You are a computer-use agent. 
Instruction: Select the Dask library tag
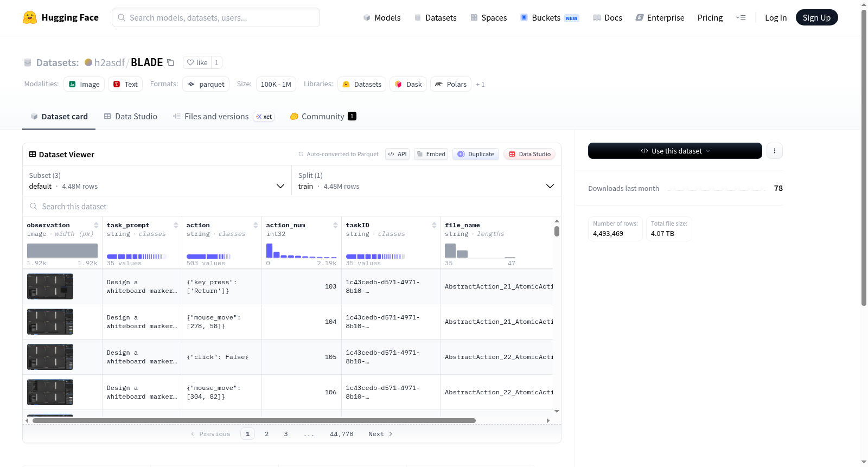coord(408,84)
